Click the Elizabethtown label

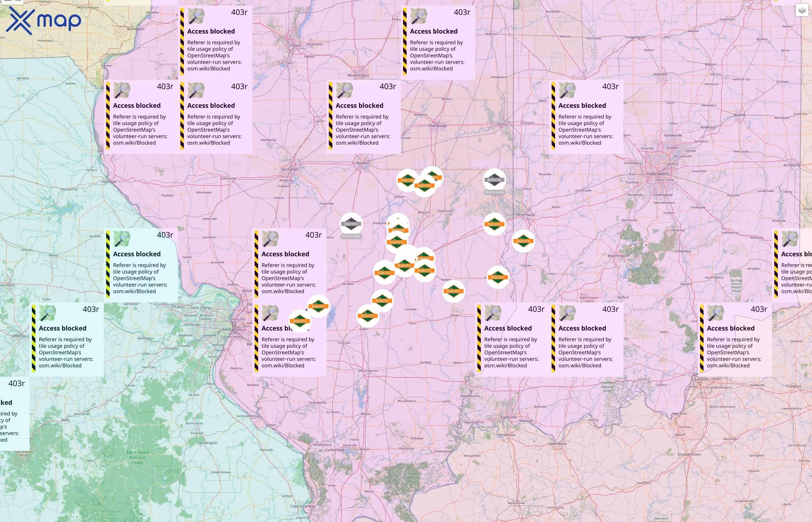click(689, 454)
